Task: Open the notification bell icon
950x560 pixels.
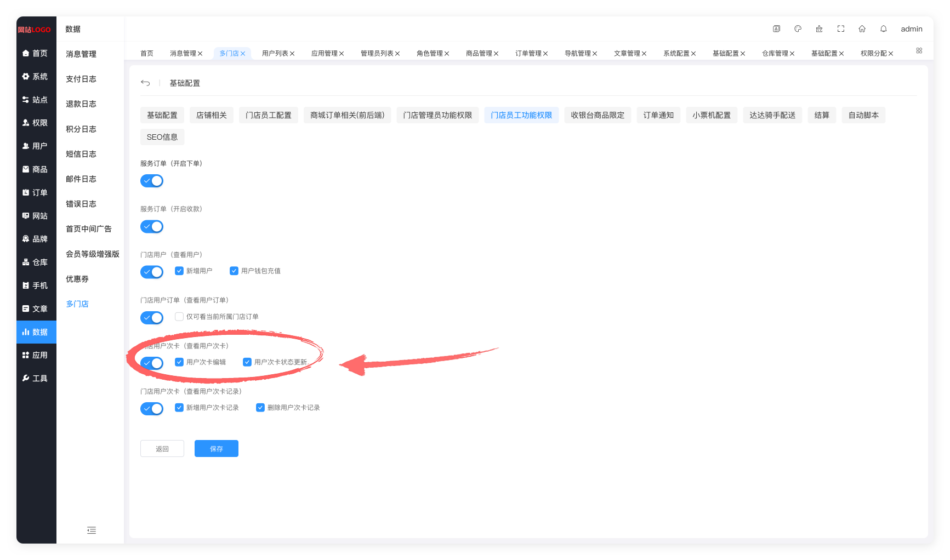Action: coord(883,29)
